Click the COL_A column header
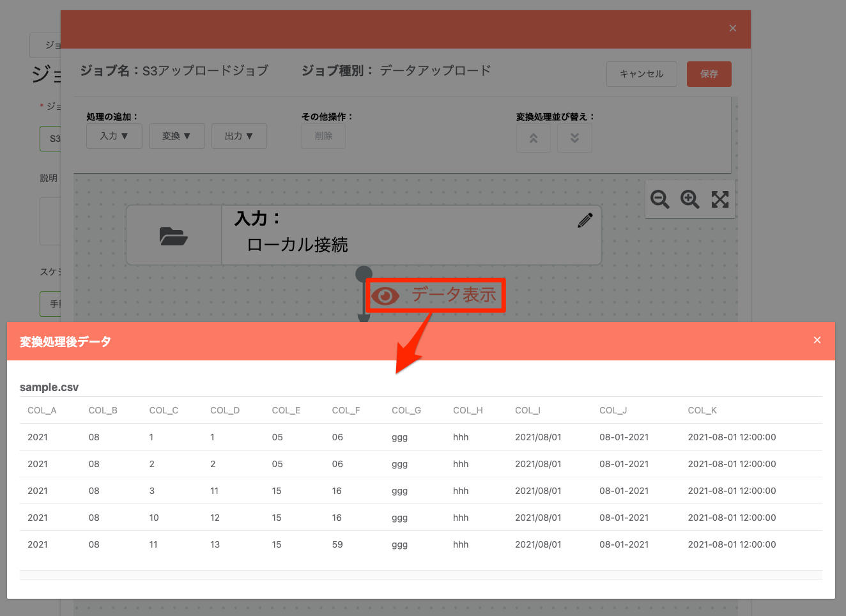This screenshot has width=846, height=616. pos(42,410)
